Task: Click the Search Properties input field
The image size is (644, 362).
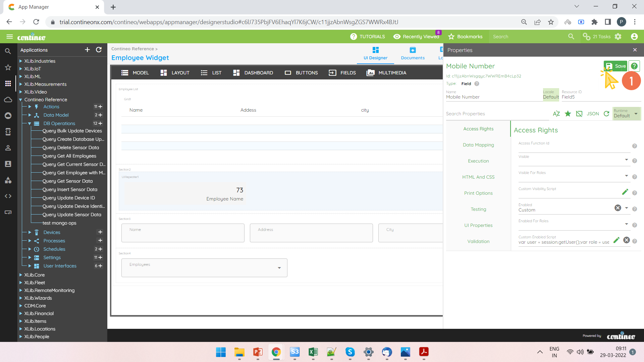Action: [496, 114]
